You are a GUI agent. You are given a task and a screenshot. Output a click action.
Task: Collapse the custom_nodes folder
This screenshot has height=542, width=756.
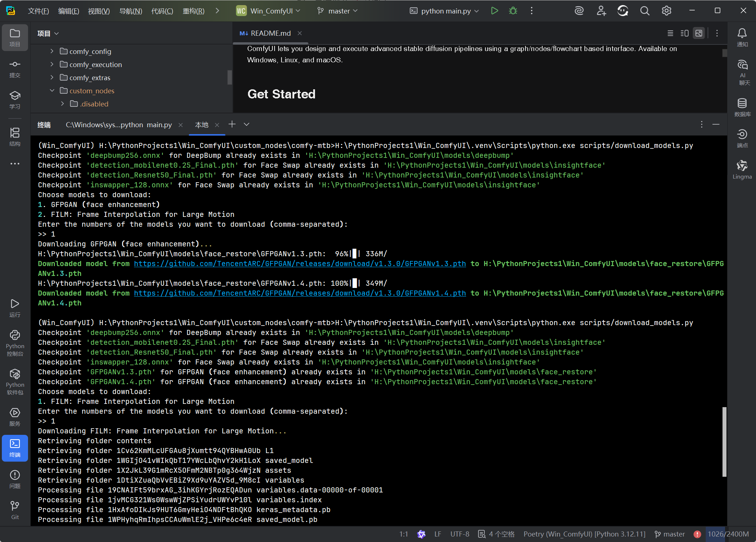coord(52,90)
